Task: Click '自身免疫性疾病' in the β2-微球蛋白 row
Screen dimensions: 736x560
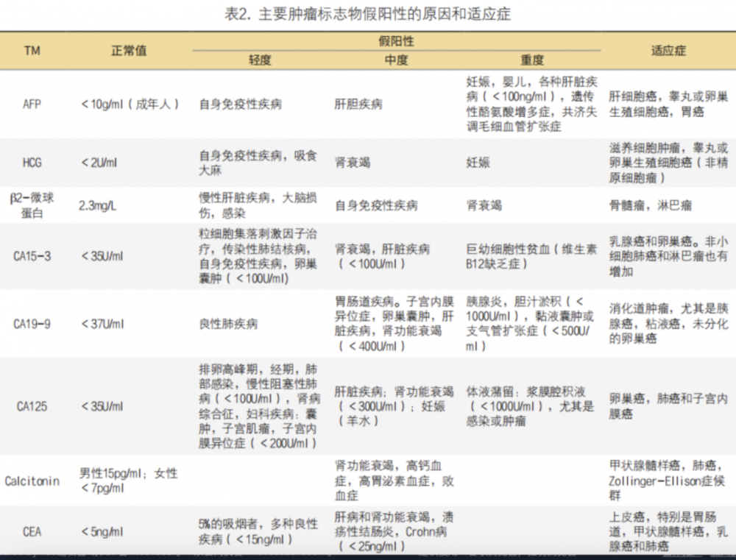Action: [375, 205]
